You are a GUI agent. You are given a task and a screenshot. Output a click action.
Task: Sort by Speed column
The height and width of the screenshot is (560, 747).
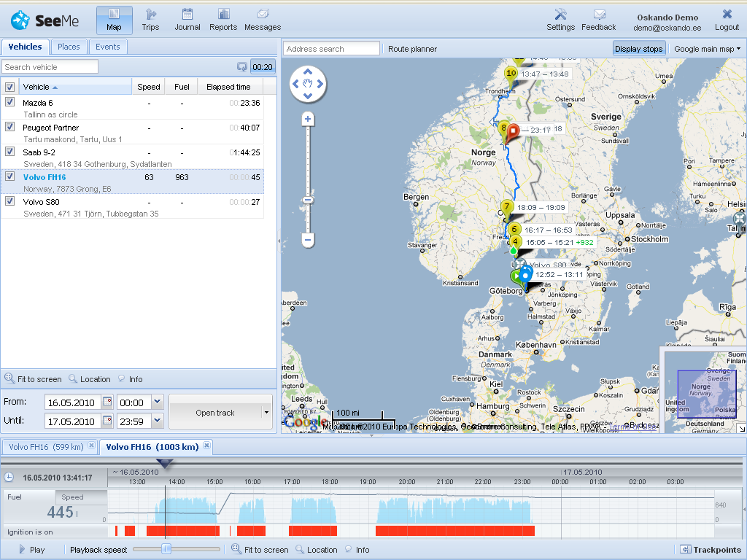coord(149,87)
